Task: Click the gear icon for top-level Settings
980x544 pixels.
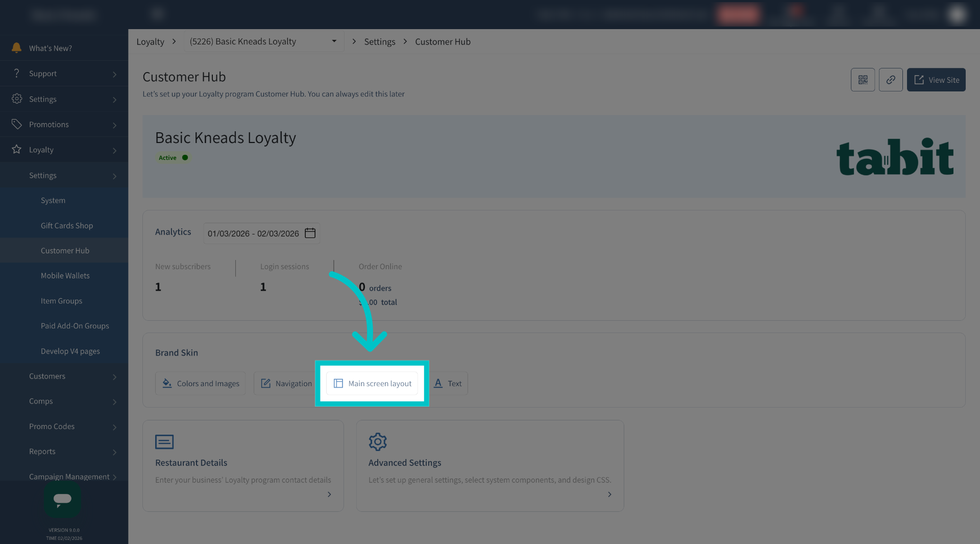Action: [17, 99]
